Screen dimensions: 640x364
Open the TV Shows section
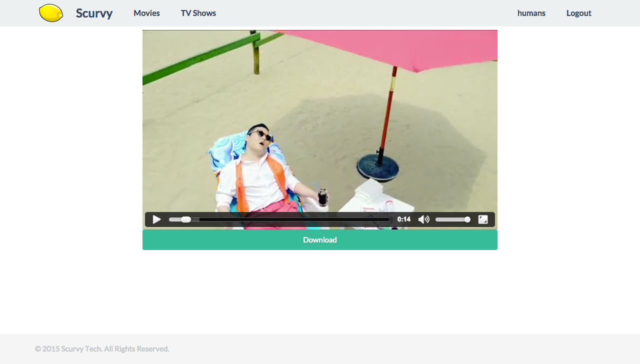point(198,13)
